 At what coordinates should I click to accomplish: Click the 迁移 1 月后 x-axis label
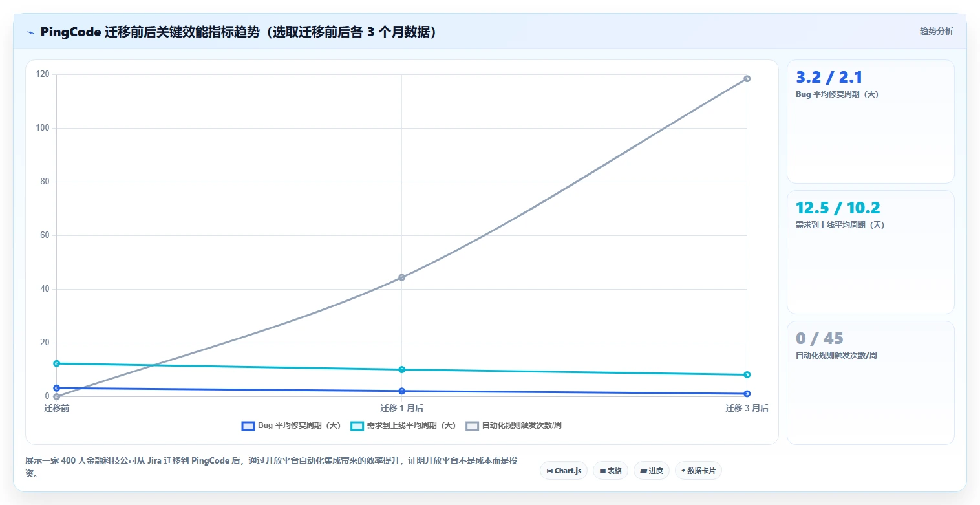401,408
